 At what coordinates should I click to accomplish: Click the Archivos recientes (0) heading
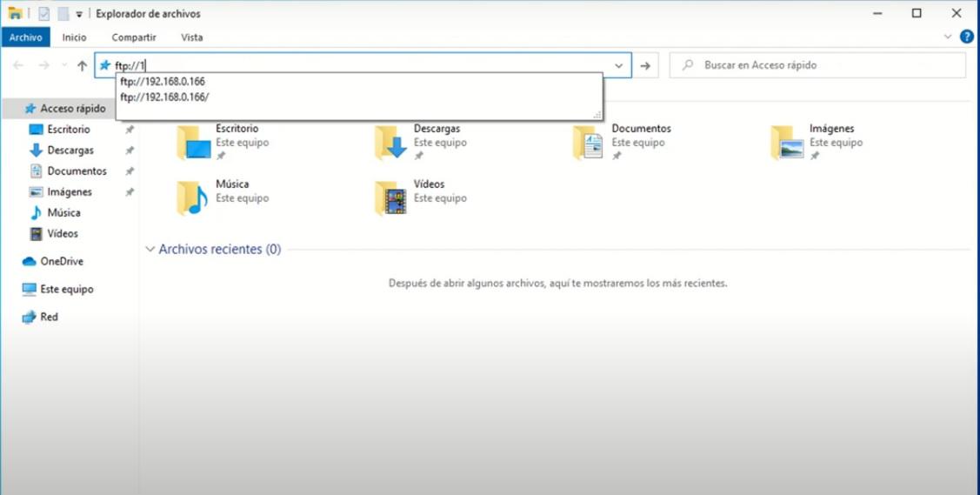[220, 250]
